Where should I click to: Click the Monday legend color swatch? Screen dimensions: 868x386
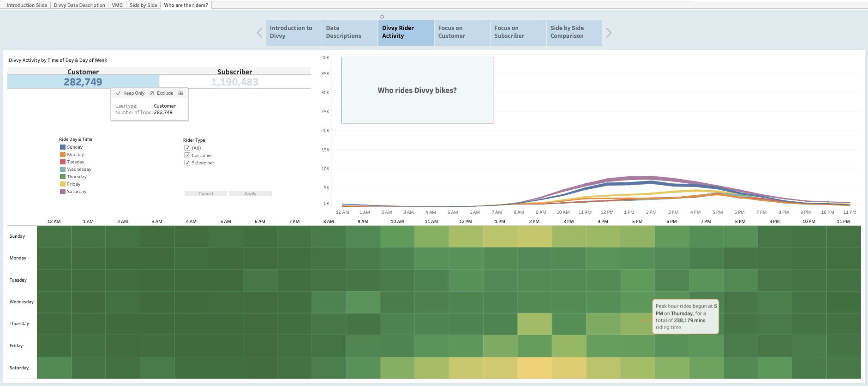pyautogui.click(x=63, y=154)
